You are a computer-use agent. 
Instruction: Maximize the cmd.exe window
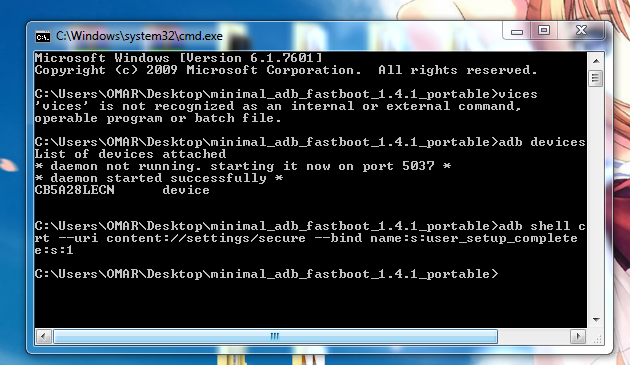(x=544, y=31)
